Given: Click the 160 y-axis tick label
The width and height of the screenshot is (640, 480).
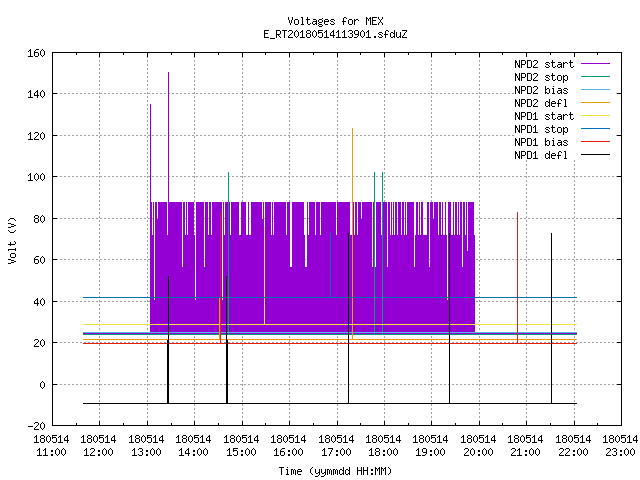Looking at the screenshot, I should (36, 53).
